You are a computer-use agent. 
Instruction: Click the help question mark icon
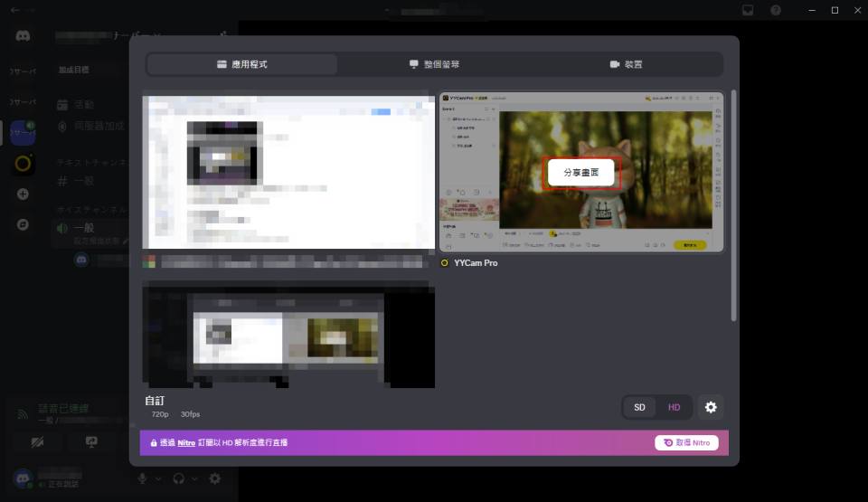click(776, 10)
